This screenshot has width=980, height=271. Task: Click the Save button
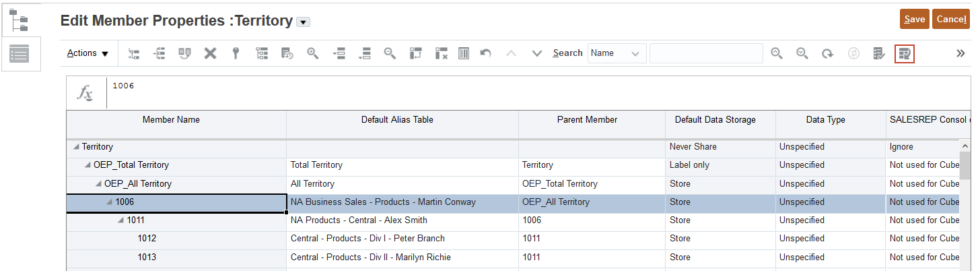[914, 19]
